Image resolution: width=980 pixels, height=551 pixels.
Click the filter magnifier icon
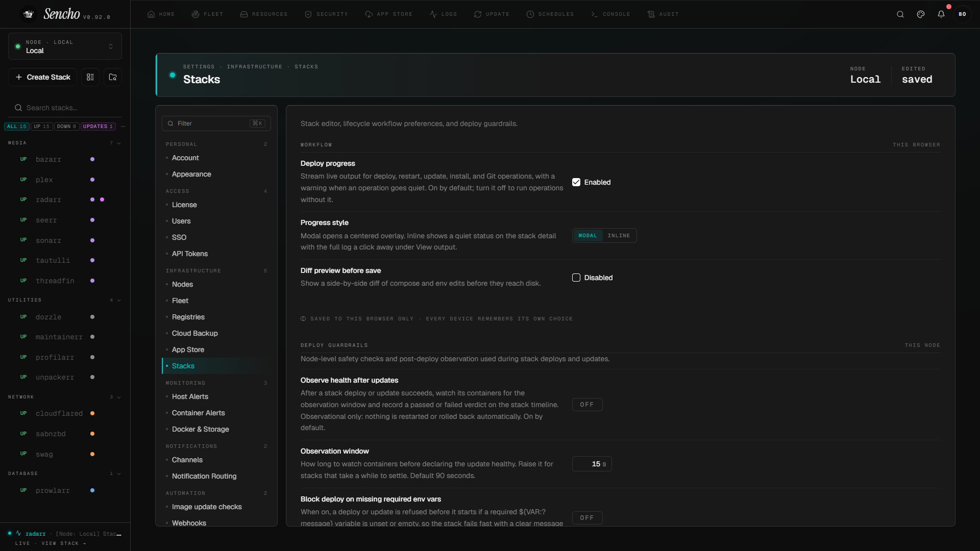click(x=170, y=123)
